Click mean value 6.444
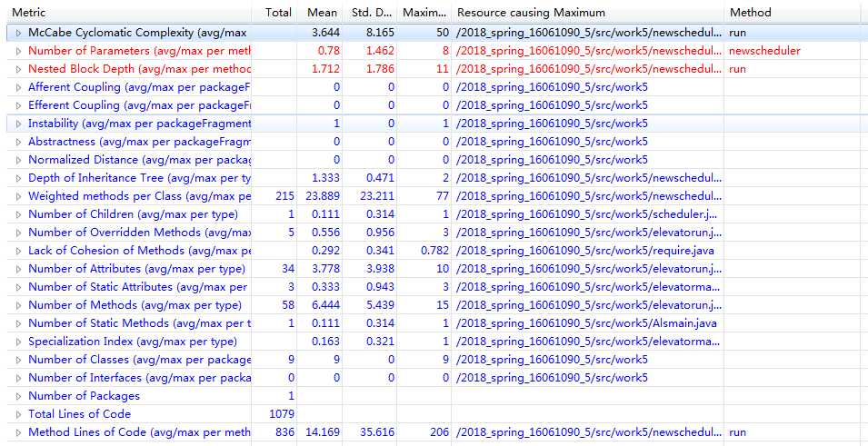This screenshot has height=446, width=868. pyautogui.click(x=325, y=305)
